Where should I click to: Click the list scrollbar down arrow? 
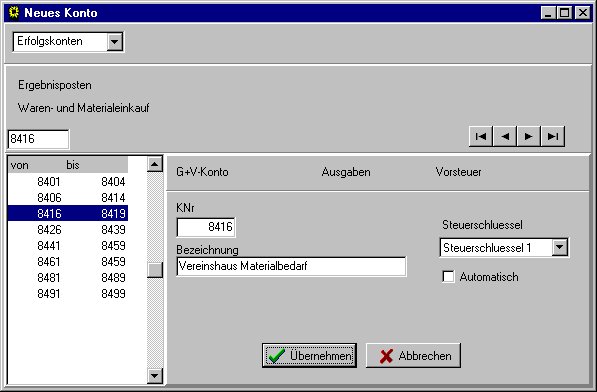(x=155, y=376)
